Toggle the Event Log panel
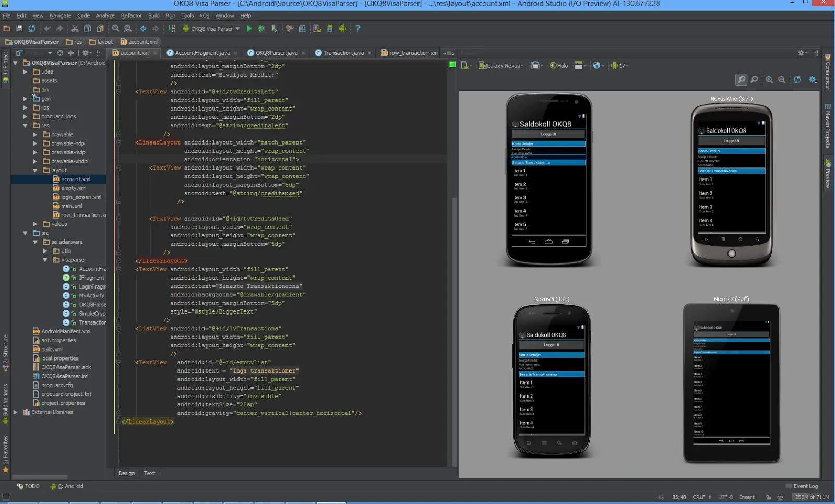835x504 pixels. pyautogui.click(x=803, y=486)
